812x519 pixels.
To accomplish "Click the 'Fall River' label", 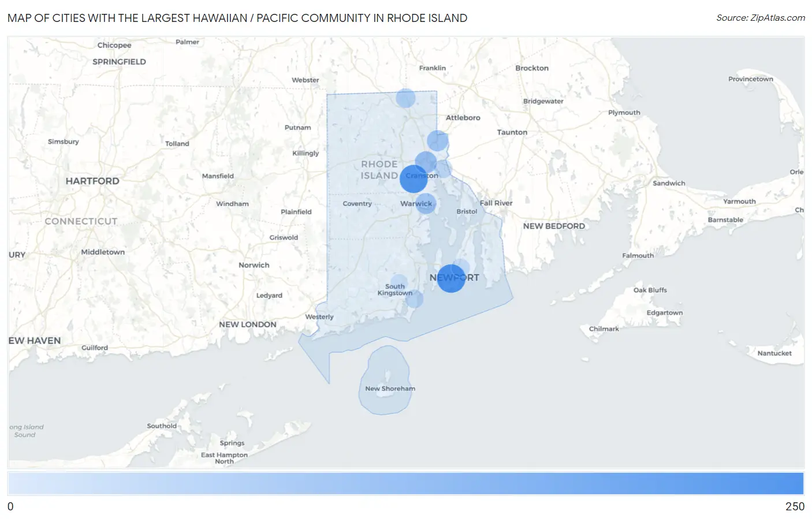I will click(496, 203).
